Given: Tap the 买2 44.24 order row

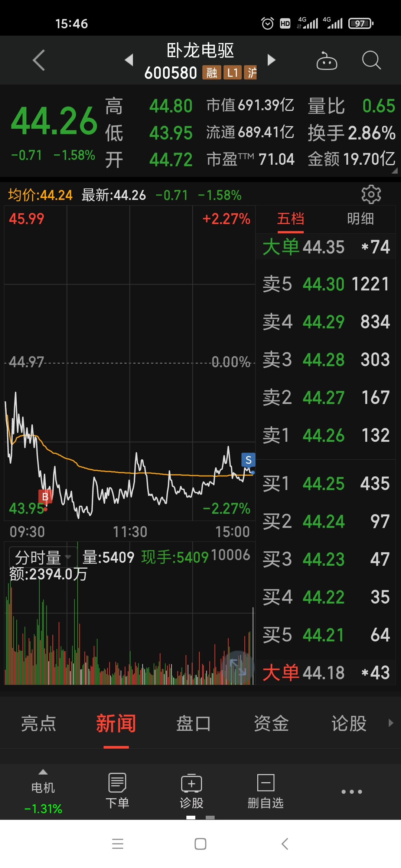Looking at the screenshot, I should tap(326, 521).
